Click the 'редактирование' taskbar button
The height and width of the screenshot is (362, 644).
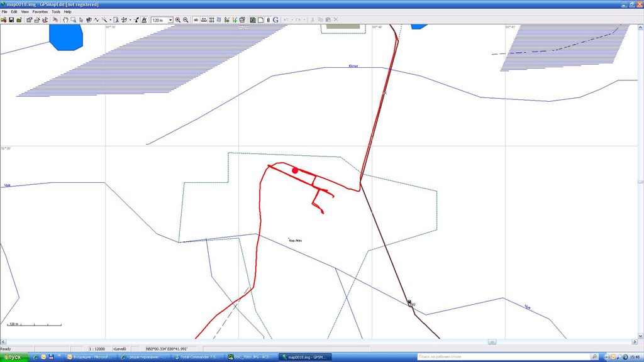tap(145, 357)
